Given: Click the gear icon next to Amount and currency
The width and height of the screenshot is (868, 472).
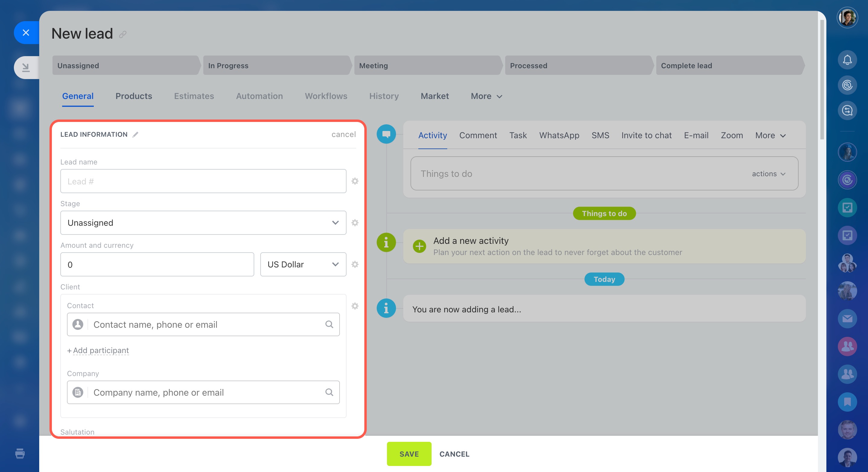Looking at the screenshot, I should coord(355,264).
